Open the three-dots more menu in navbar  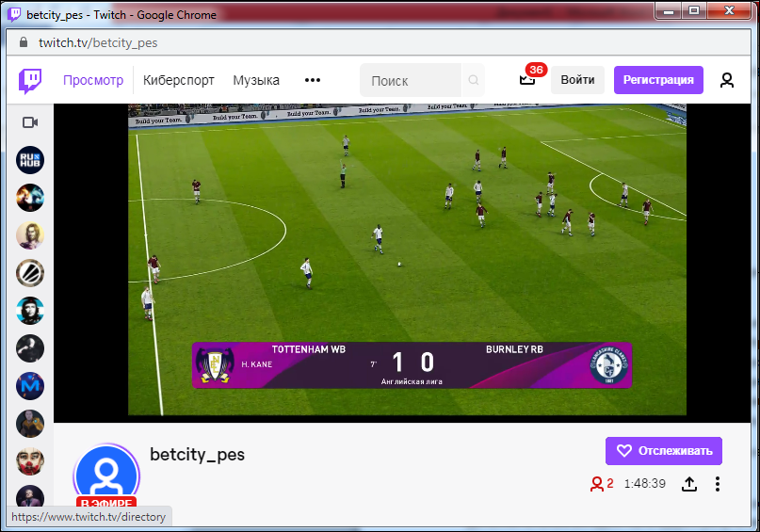click(x=312, y=80)
